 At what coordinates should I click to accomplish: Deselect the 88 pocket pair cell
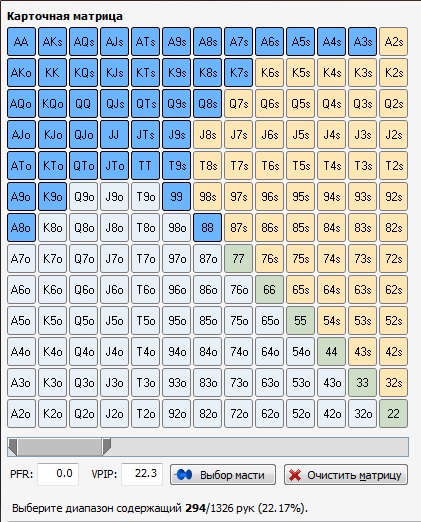[207, 228]
